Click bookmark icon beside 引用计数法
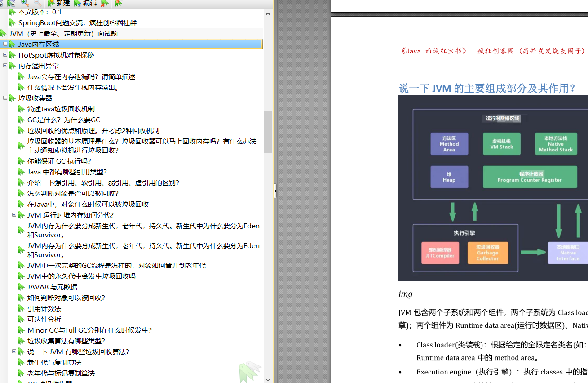588x383 pixels. pos(21,308)
